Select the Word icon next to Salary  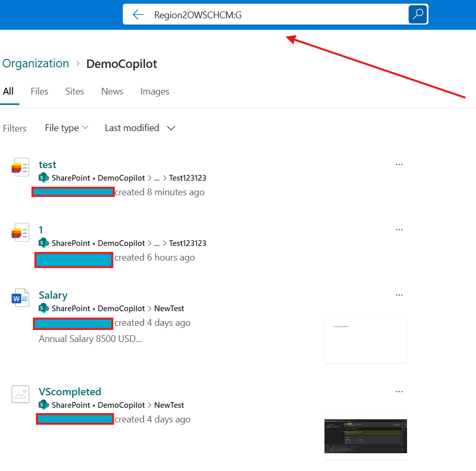click(x=20, y=298)
